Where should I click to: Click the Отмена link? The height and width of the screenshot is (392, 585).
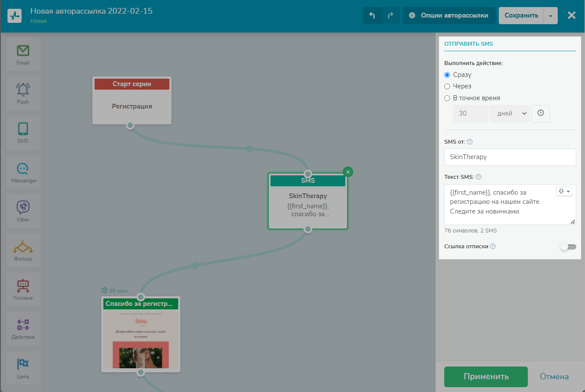[x=554, y=377]
